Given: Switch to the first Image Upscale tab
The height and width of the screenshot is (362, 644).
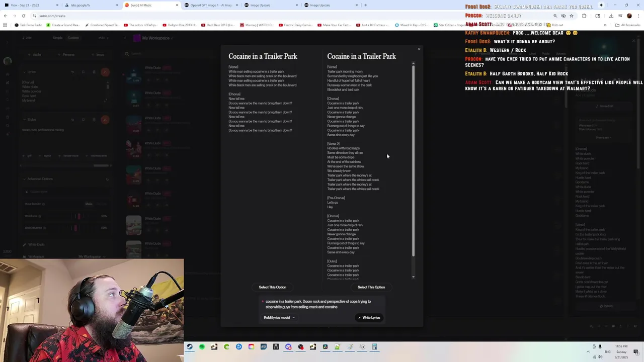Looking at the screenshot, I should [270, 5].
